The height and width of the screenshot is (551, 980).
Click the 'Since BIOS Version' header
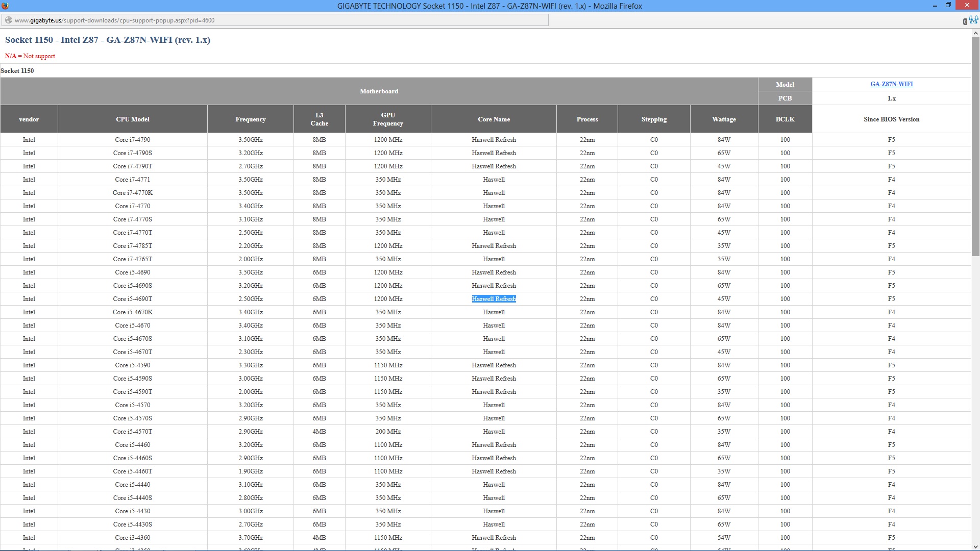891,119
